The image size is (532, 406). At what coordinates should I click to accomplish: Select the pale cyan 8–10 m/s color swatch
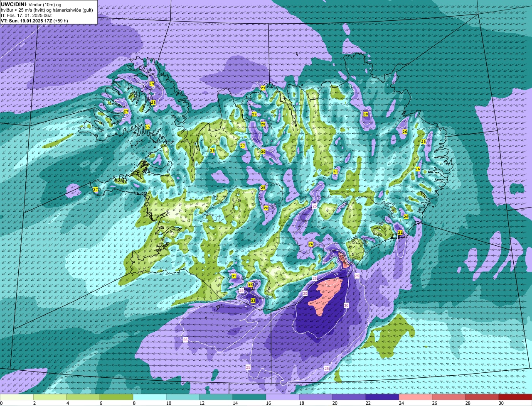point(150,397)
